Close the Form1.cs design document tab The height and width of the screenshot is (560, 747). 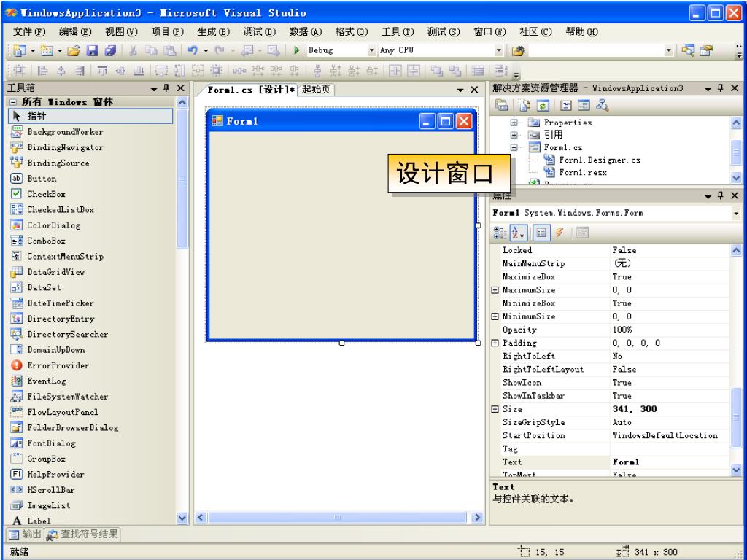click(474, 90)
